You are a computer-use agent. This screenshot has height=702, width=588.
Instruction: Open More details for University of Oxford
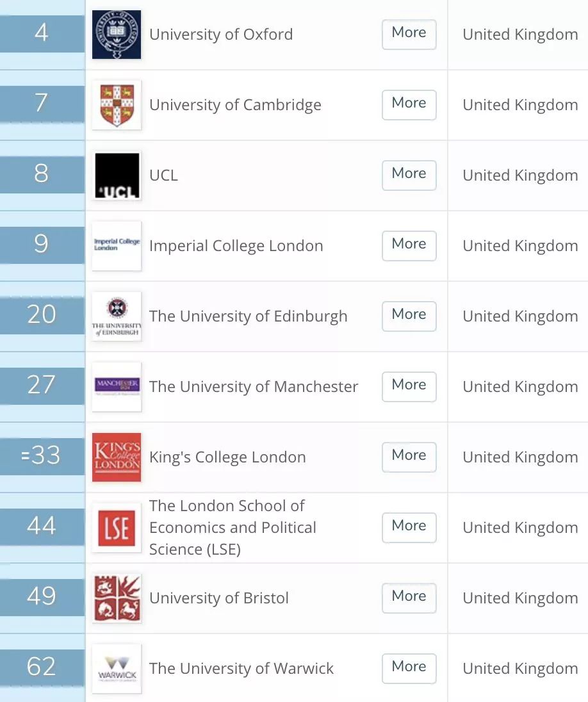409,33
